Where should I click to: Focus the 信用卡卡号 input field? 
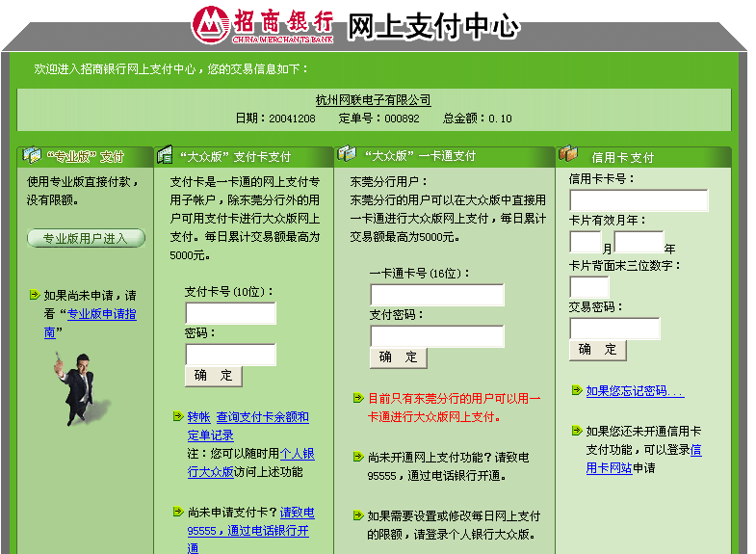click(639, 200)
